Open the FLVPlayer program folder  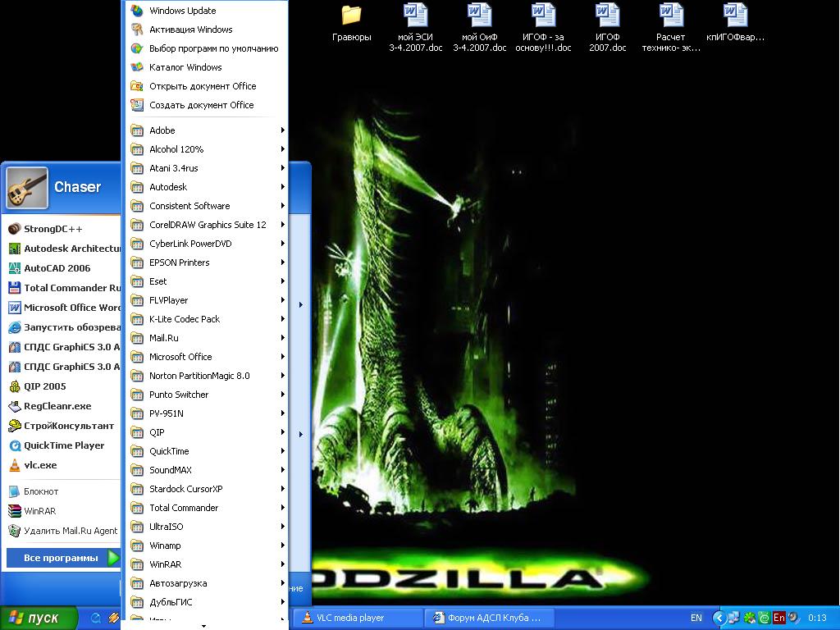206,300
